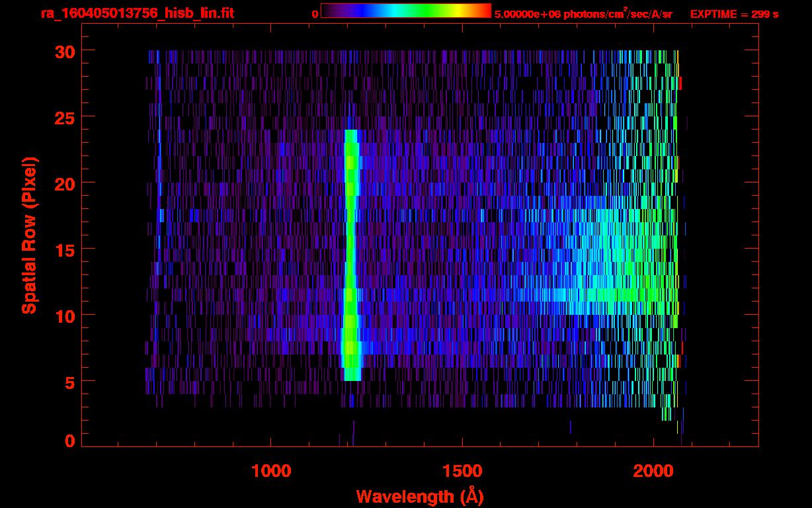Click the EXPTIME = 299 s text
The width and height of the screenshot is (812, 508).
point(734,14)
